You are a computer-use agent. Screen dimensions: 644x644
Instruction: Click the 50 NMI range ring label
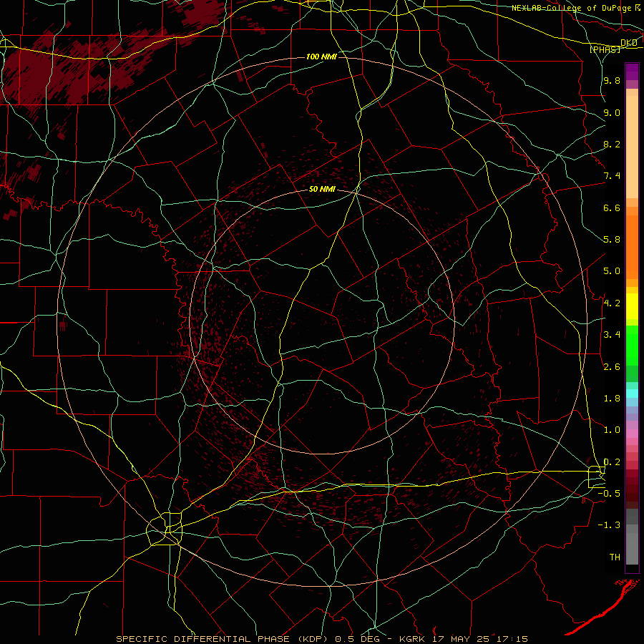(x=322, y=189)
